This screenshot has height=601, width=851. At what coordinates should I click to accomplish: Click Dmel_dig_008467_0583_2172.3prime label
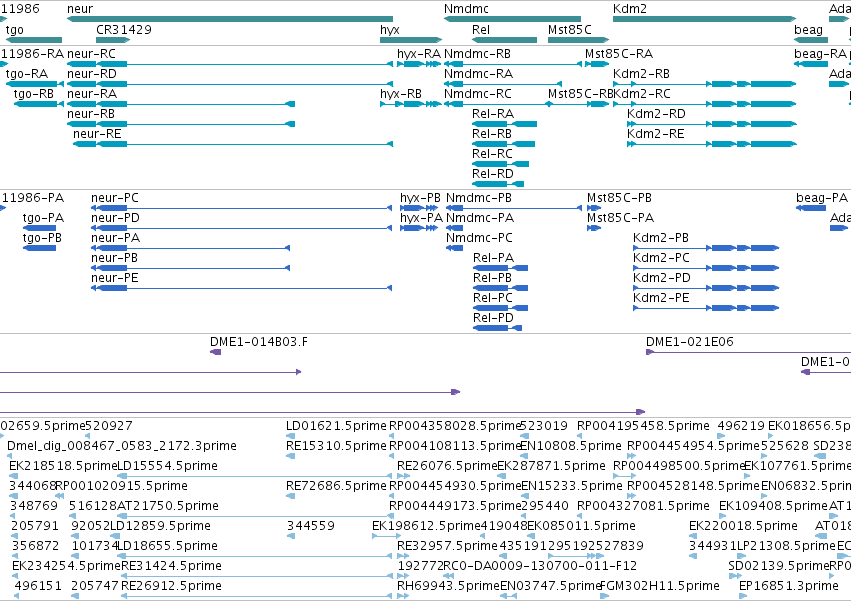point(122,446)
